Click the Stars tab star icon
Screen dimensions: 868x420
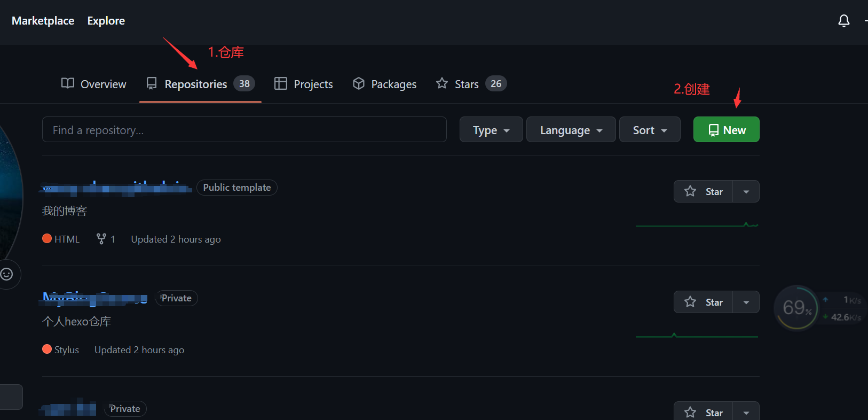(x=442, y=83)
